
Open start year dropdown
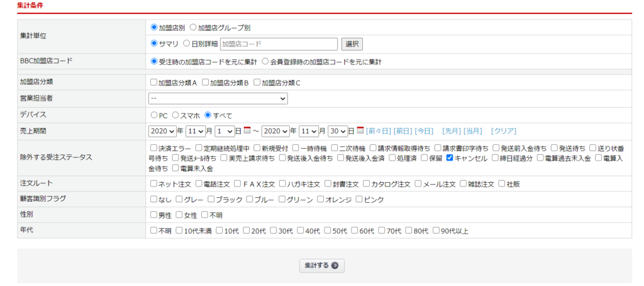162,131
